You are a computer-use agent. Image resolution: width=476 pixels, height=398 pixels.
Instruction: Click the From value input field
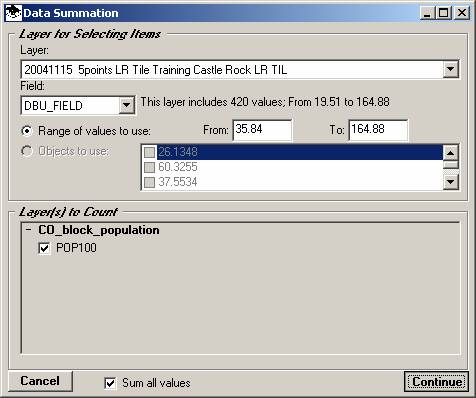coord(262,130)
